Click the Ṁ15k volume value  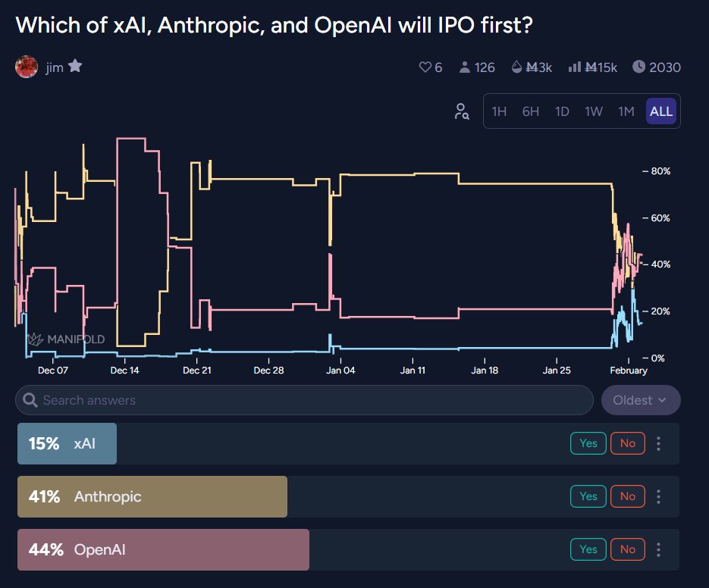601,67
